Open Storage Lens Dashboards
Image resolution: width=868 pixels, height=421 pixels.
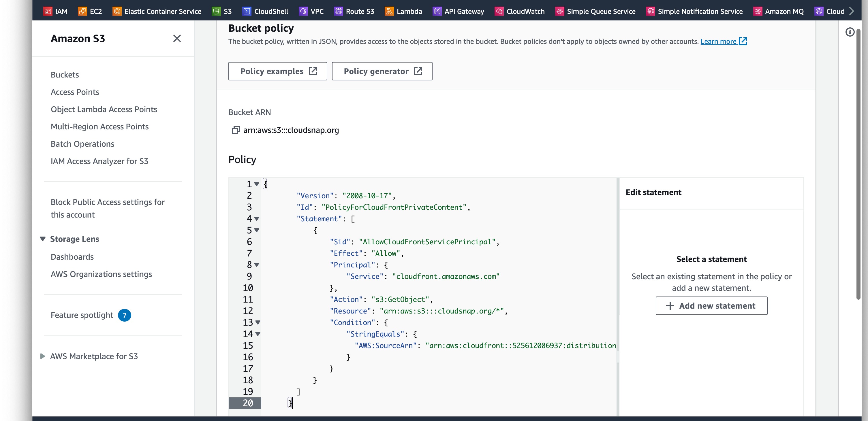tap(72, 257)
